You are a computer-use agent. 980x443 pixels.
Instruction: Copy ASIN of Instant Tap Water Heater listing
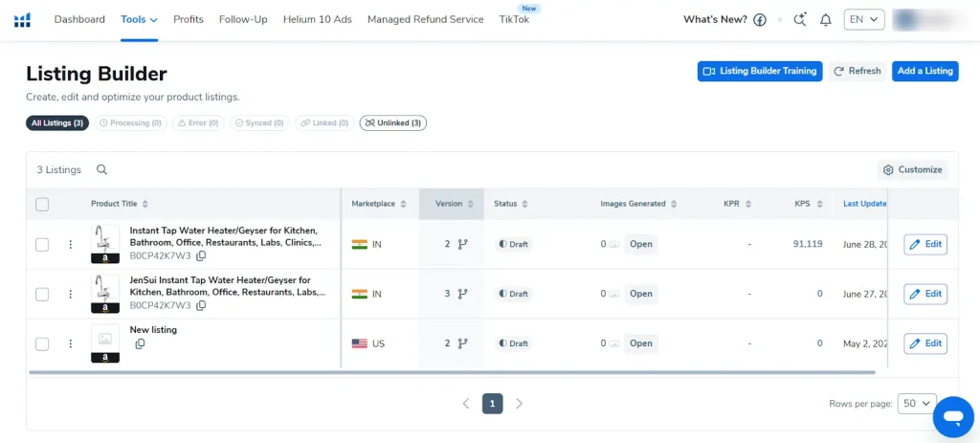pos(201,255)
